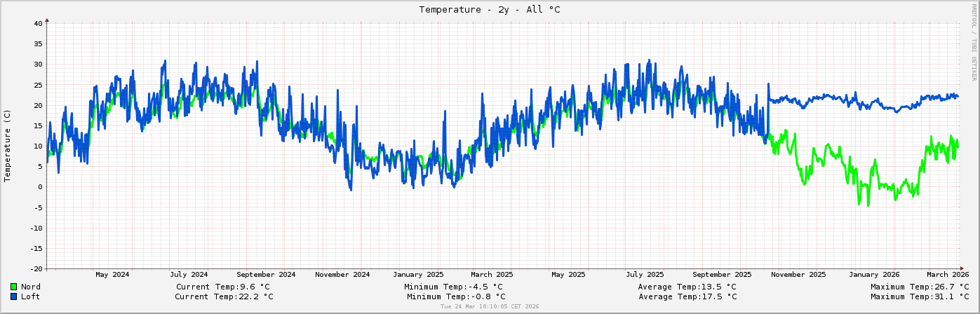Click the 'November 2024' x-axis label
The height and width of the screenshot is (314, 980).
point(342,275)
